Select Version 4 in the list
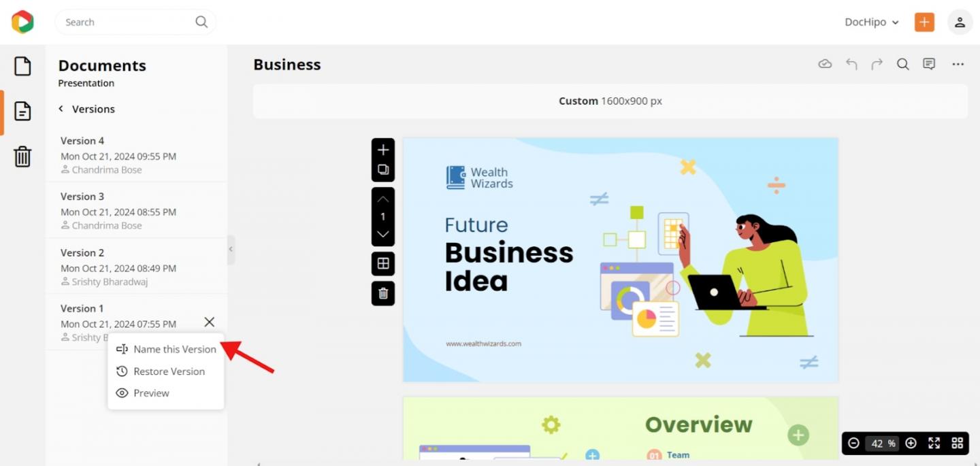980x466 pixels. pos(137,154)
